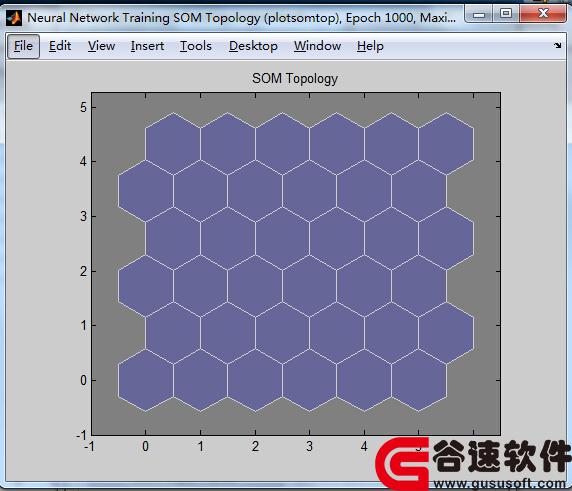Viewport: 572px width, 491px height.
Task: Click the MATLAB logo icon in title bar
Action: [x=14, y=18]
